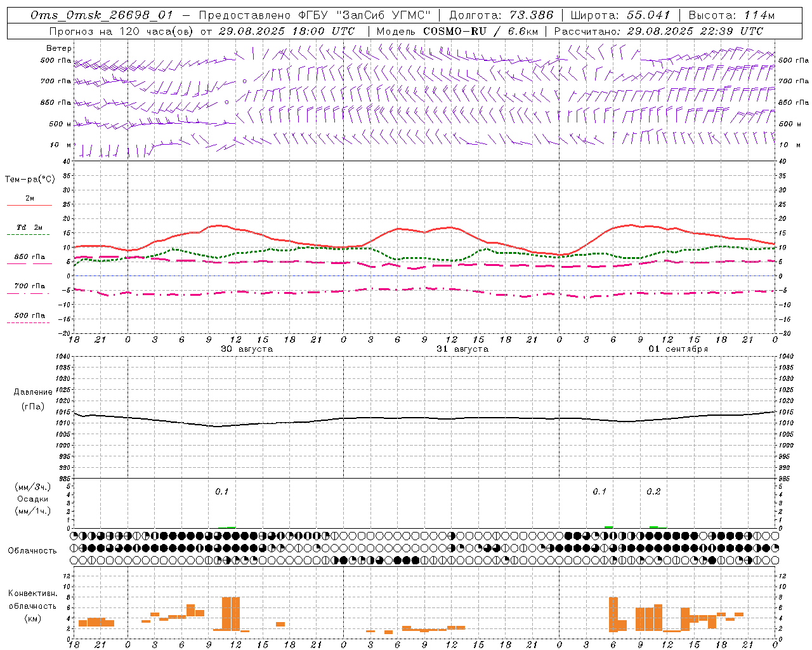The image size is (812, 650).
Task: Click the Облачность cloud cover label
Action: point(32,551)
